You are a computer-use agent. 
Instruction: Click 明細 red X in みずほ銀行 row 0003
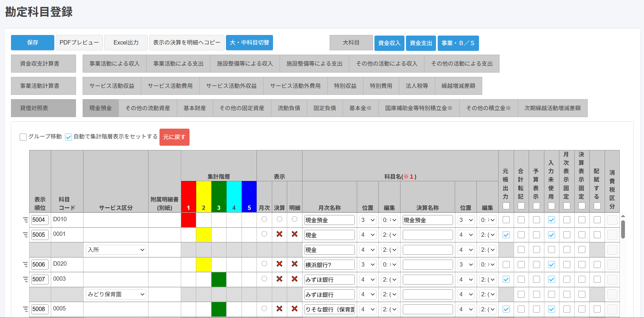(294, 279)
